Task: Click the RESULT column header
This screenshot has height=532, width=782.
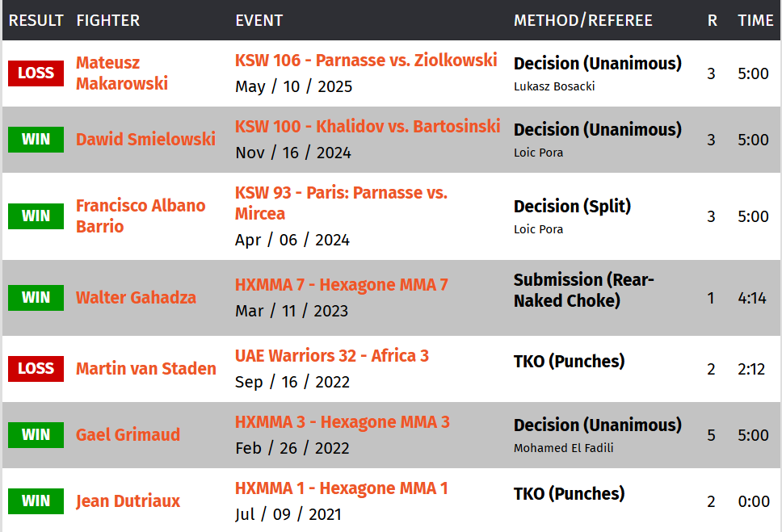Action: click(36, 20)
